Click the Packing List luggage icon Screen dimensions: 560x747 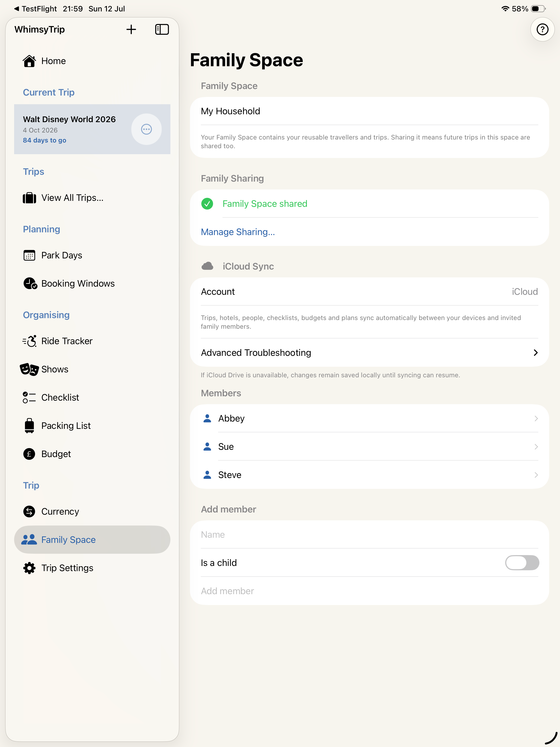pos(29,426)
